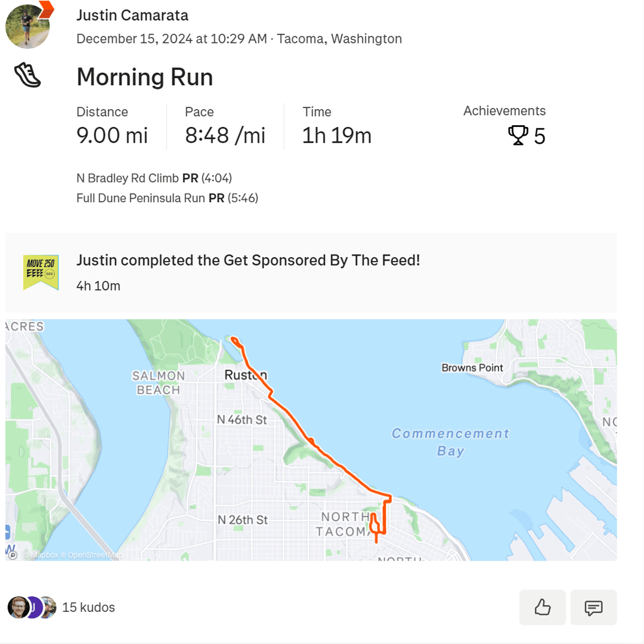Click the Commencement Bay label on map

(451, 442)
